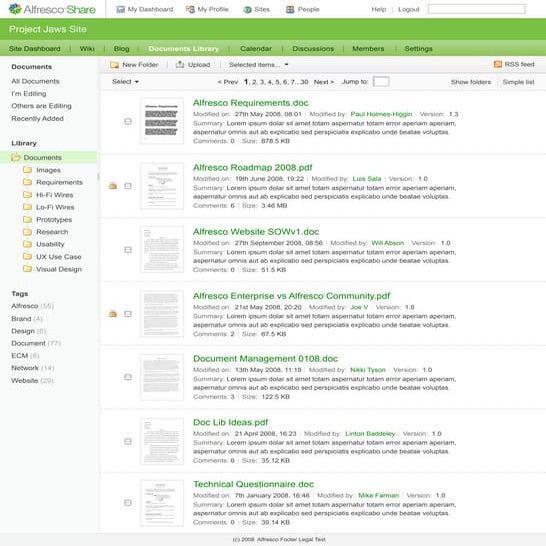Click the Hi-Fi Wires folder icon
Image resolution: width=546 pixels, height=546 pixels.
coord(27,194)
